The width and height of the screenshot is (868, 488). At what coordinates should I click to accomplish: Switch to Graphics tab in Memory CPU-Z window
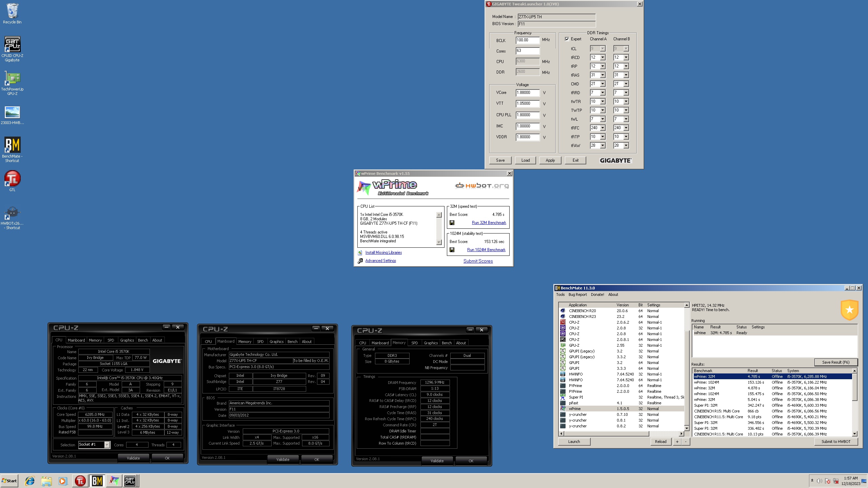431,343
